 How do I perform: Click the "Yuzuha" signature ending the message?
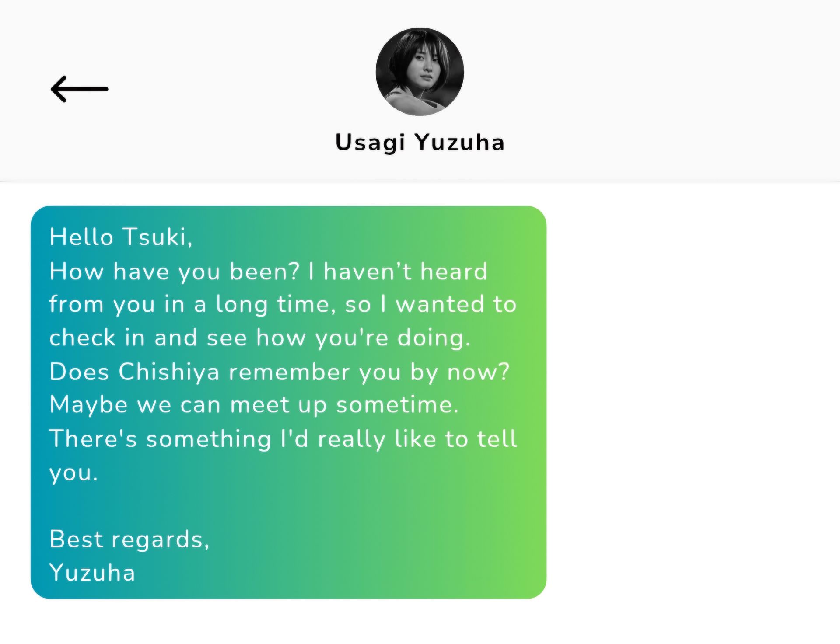(92, 573)
